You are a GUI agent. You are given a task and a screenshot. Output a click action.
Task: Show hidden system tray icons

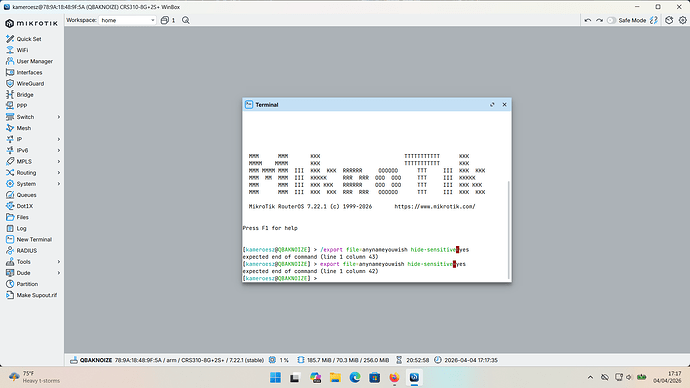tap(590, 377)
